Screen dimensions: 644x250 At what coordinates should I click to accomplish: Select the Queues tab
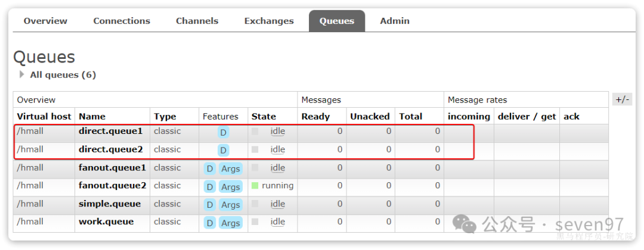[337, 21]
